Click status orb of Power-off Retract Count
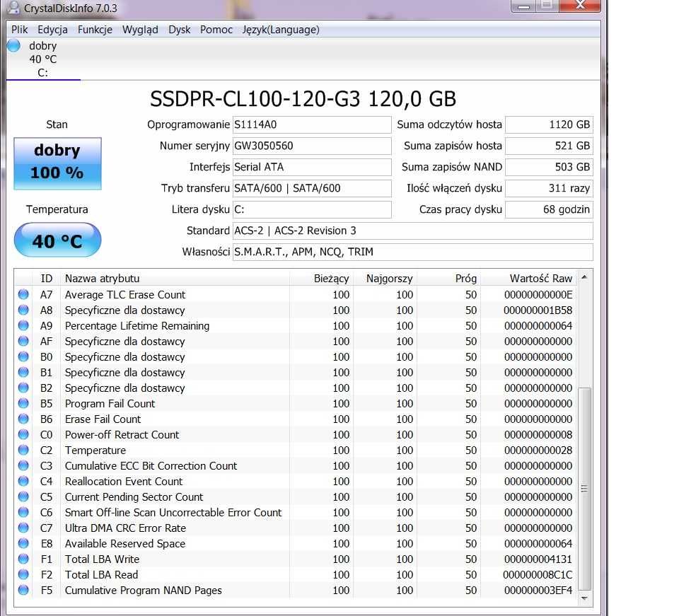This screenshot has width=679, height=616. coord(23,435)
